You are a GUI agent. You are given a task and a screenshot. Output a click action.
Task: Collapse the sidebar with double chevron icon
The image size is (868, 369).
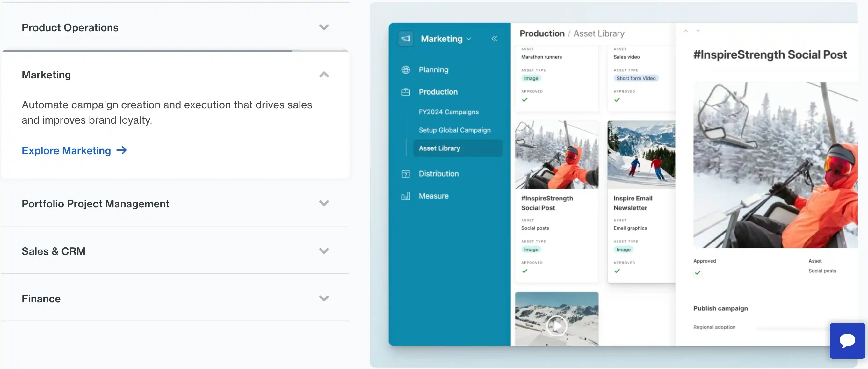pos(494,39)
